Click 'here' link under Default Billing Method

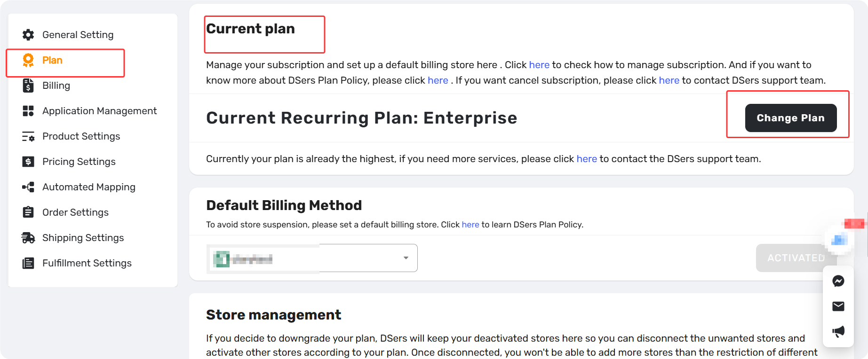point(470,225)
